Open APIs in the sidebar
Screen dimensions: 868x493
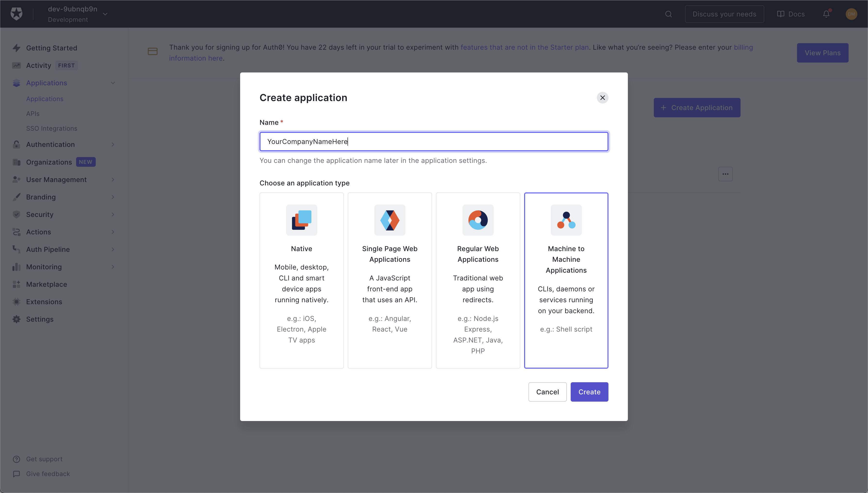tap(33, 114)
